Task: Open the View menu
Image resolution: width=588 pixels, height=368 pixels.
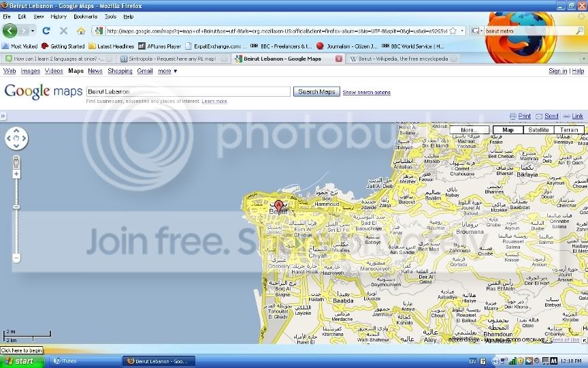Action: click(38, 16)
